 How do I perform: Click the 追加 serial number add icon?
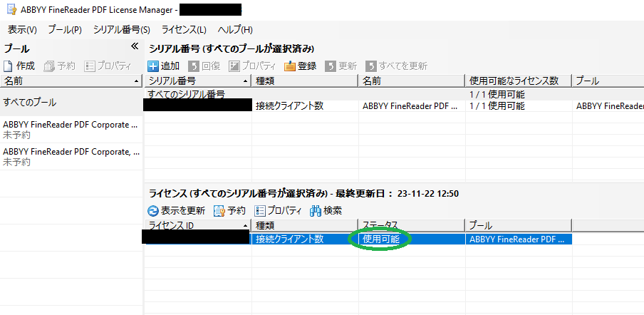(153, 66)
